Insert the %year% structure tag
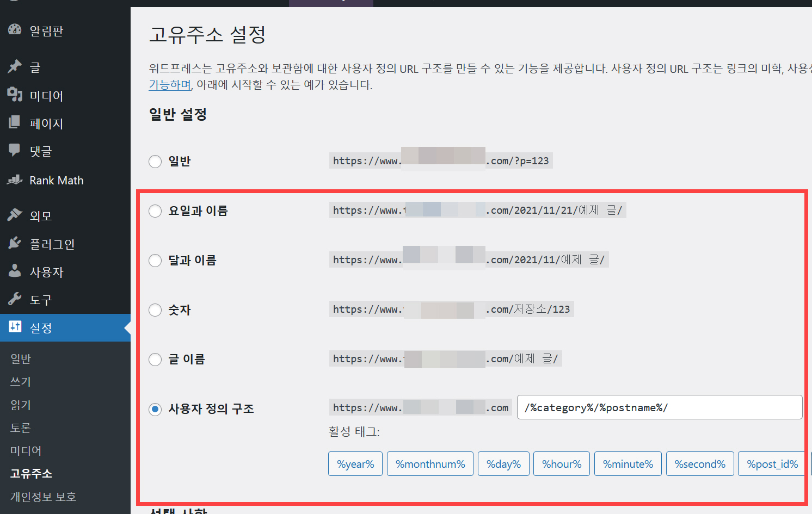 [x=355, y=463]
